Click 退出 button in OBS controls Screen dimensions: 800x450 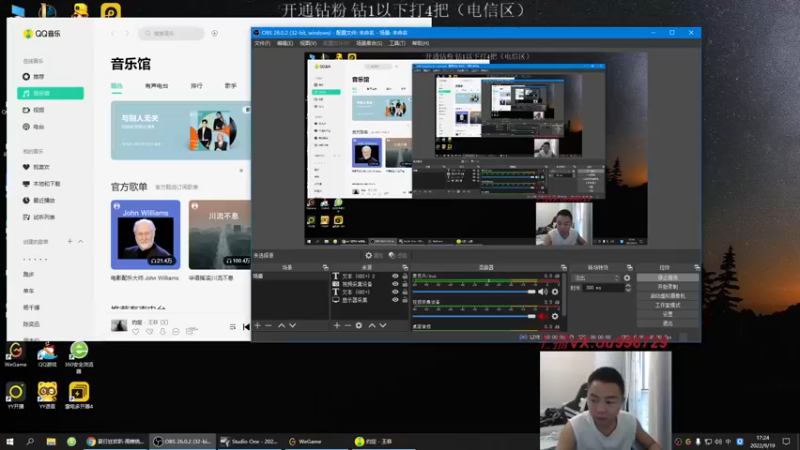pos(668,323)
